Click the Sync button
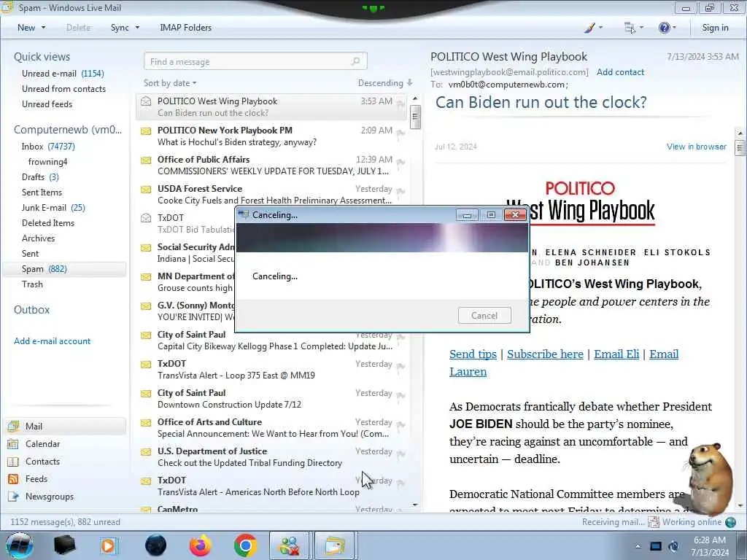This screenshot has height=560, width=747. (120, 28)
